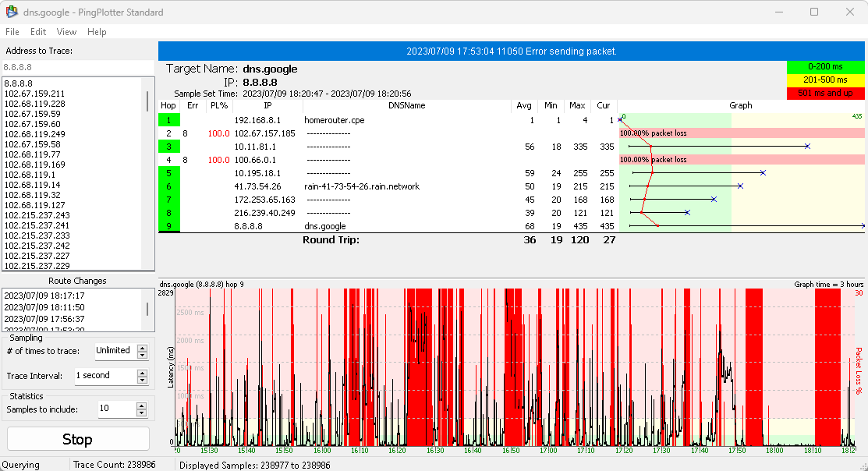
Task: Click the Samples to include field
Action: click(x=116, y=409)
